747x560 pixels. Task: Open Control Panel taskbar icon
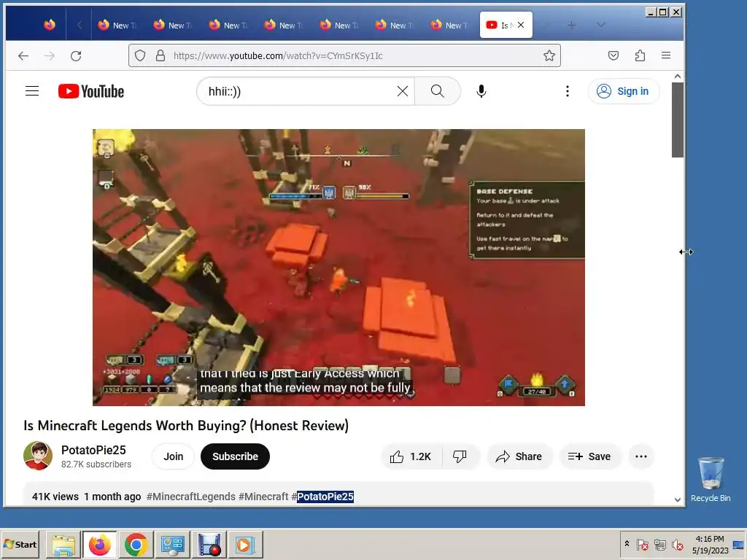172,544
